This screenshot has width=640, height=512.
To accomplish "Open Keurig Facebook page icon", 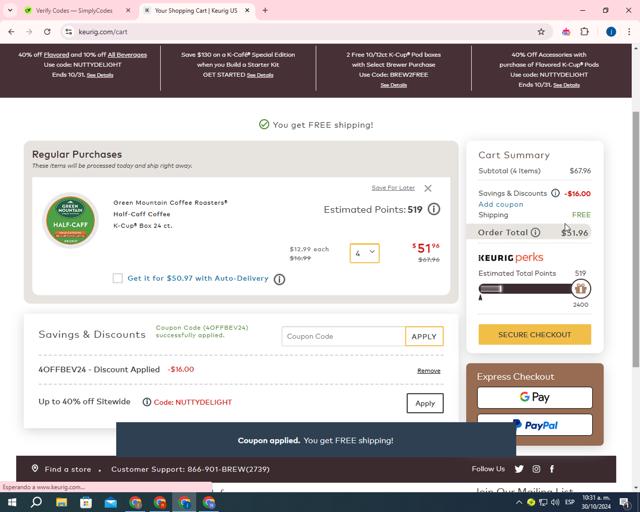I will point(552,469).
